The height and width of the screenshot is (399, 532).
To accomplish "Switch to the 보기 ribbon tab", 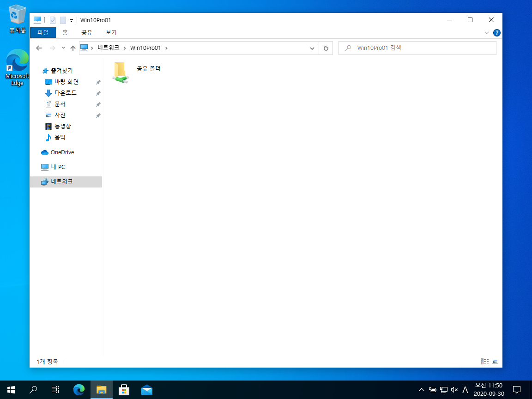I will tap(111, 33).
